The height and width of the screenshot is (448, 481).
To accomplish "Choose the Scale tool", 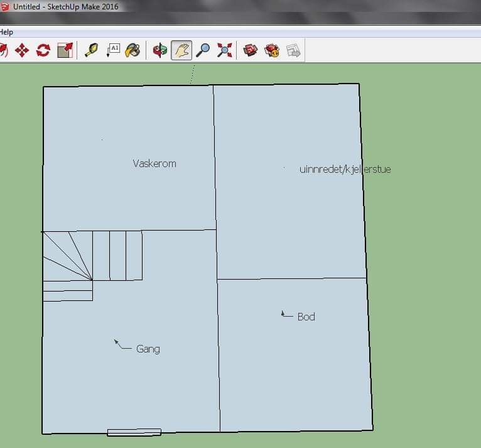I will [65, 50].
